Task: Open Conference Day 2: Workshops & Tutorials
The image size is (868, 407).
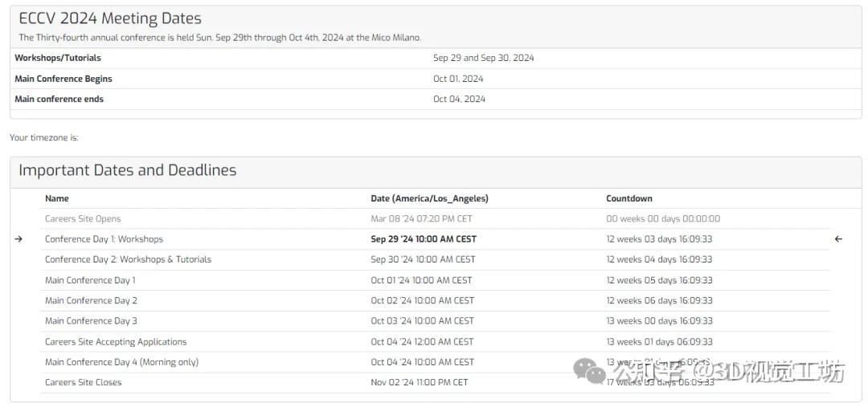Action: click(x=128, y=259)
